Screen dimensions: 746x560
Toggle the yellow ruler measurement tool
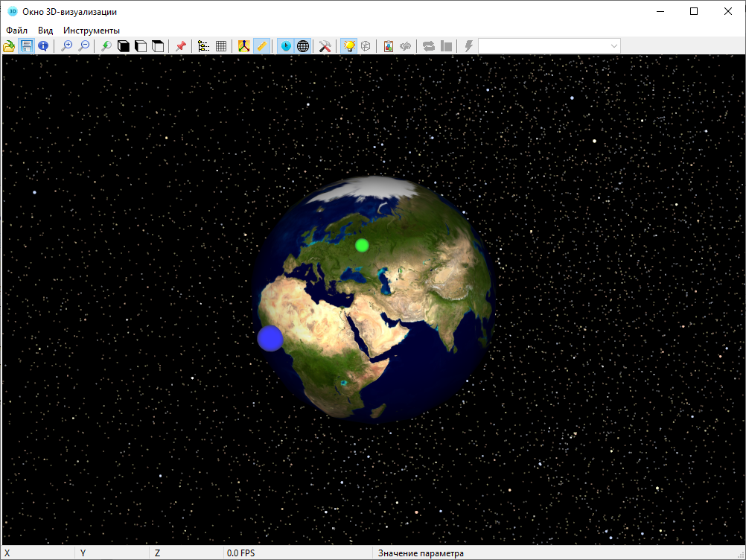(x=261, y=46)
